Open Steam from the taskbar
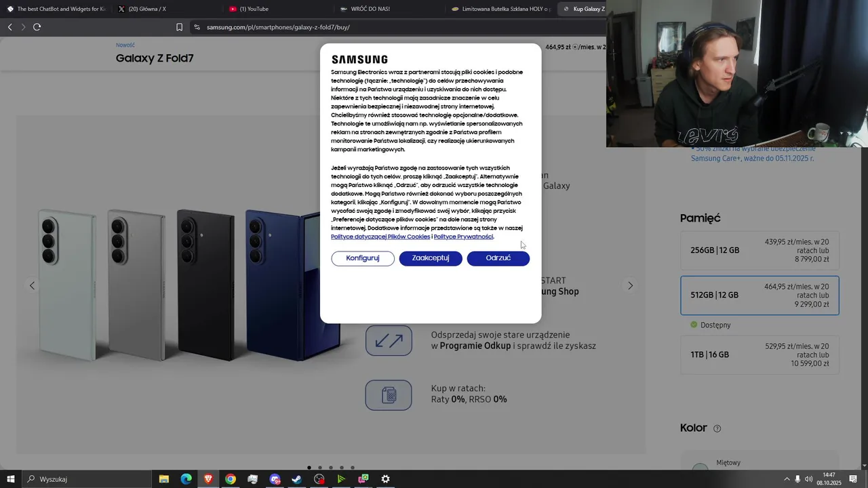Image resolution: width=868 pixels, height=488 pixels. coord(297,479)
